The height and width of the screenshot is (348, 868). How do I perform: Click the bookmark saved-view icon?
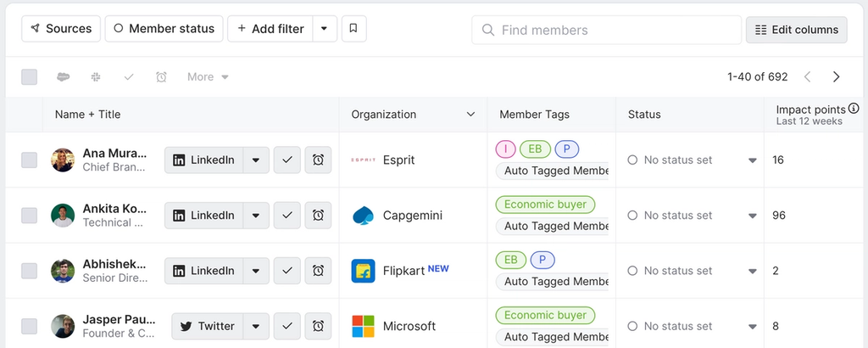353,29
